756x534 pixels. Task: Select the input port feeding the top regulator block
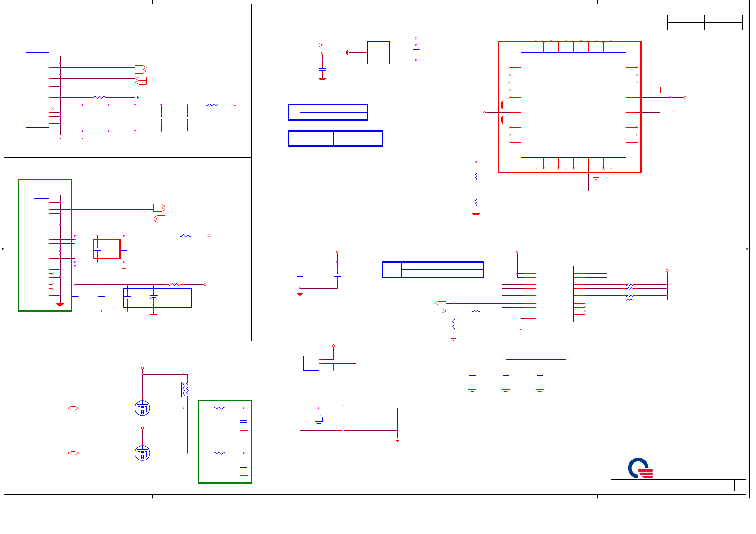316,45
